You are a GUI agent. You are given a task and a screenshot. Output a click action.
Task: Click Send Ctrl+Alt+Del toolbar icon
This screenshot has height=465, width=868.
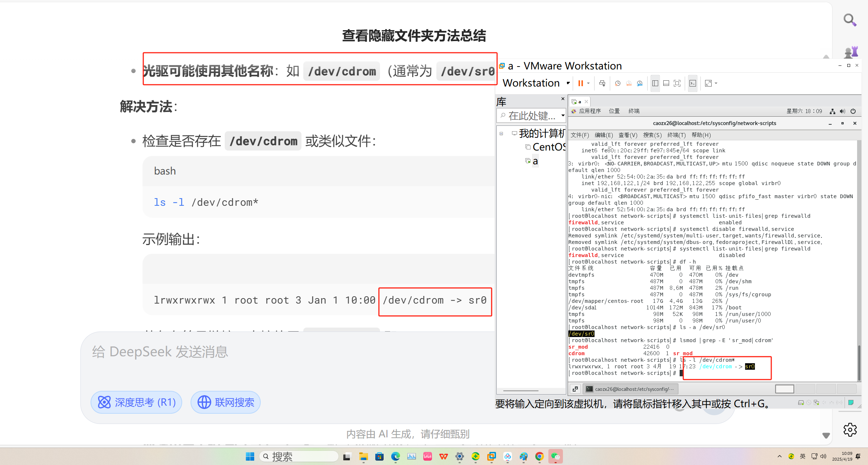602,83
